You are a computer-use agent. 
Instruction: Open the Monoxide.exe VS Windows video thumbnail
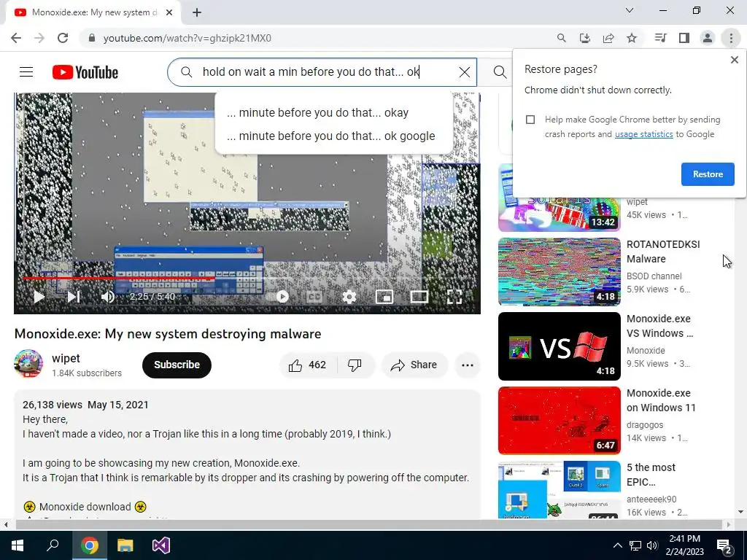pyautogui.click(x=560, y=346)
